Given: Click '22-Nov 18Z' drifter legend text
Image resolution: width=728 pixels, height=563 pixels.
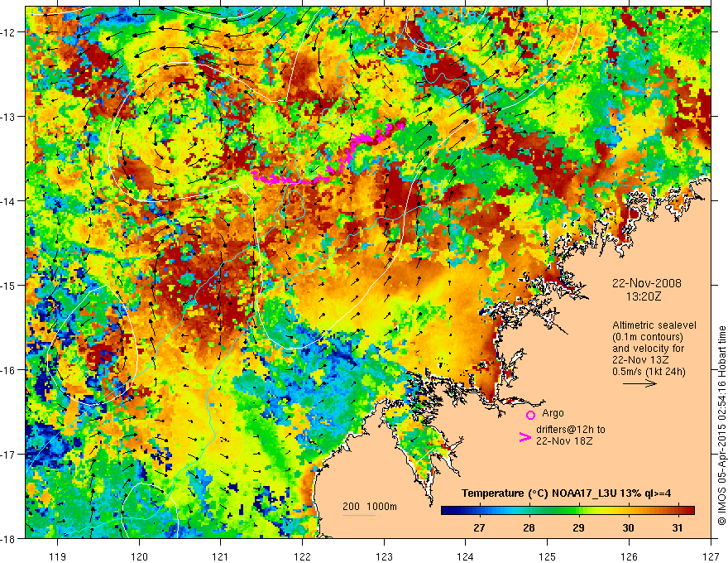Looking at the screenshot, I should [564, 441].
